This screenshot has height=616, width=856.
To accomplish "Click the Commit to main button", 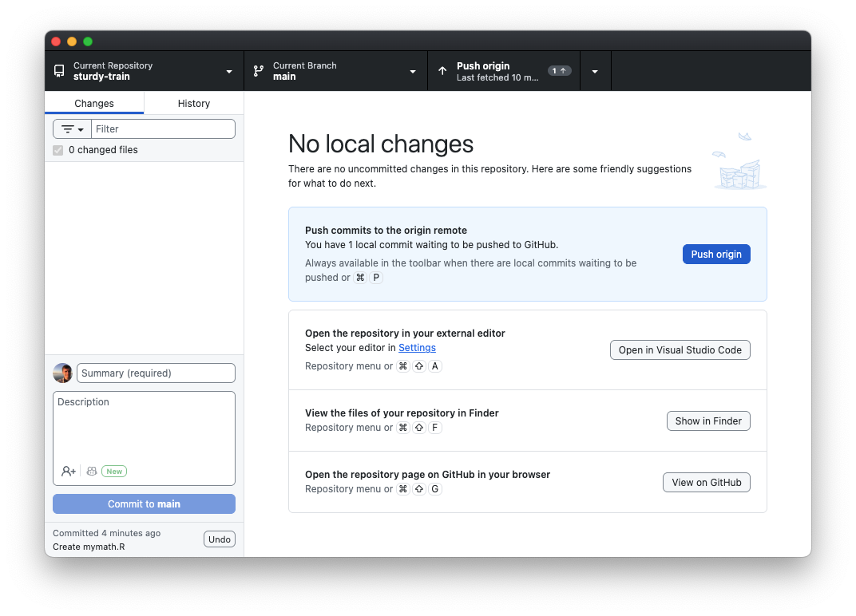I will click(x=144, y=504).
